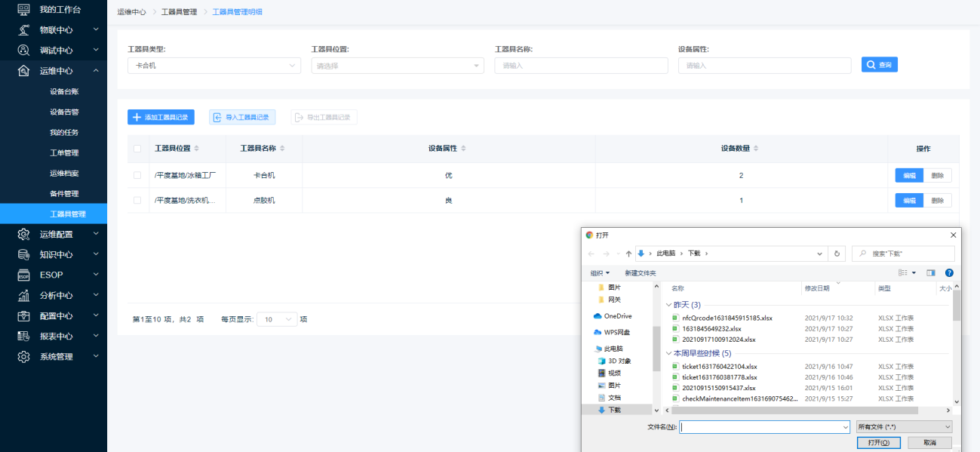Screen dimensions: 980x452
Task: Go up one folder level in file dialog
Action: (x=628, y=254)
